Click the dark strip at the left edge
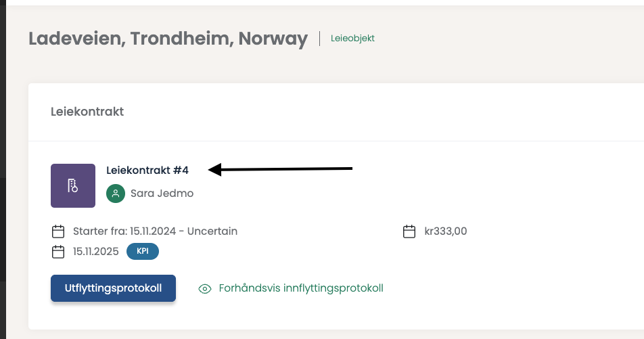Image resolution: width=644 pixels, height=339 pixels. pyautogui.click(x=3, y=169)
